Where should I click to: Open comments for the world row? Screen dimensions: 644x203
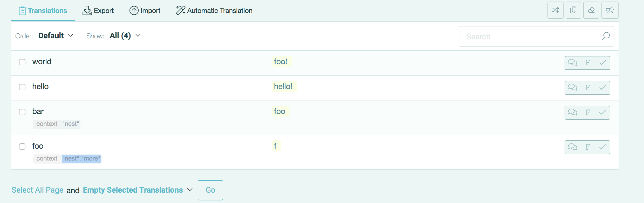tap(572, 63)
